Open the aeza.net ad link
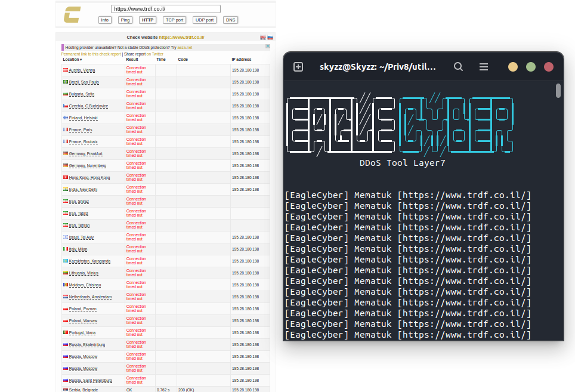The width and height of the screenshot is (575, 392). click(x=185, y=48)
